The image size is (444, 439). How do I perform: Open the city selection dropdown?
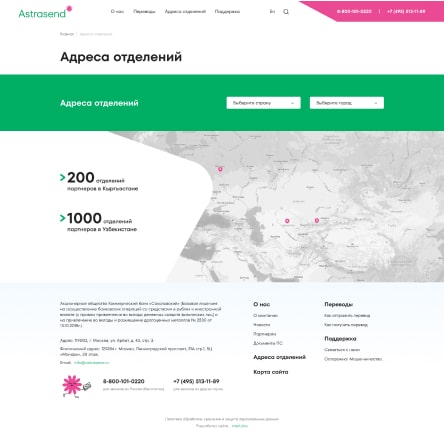pos(347,103)
